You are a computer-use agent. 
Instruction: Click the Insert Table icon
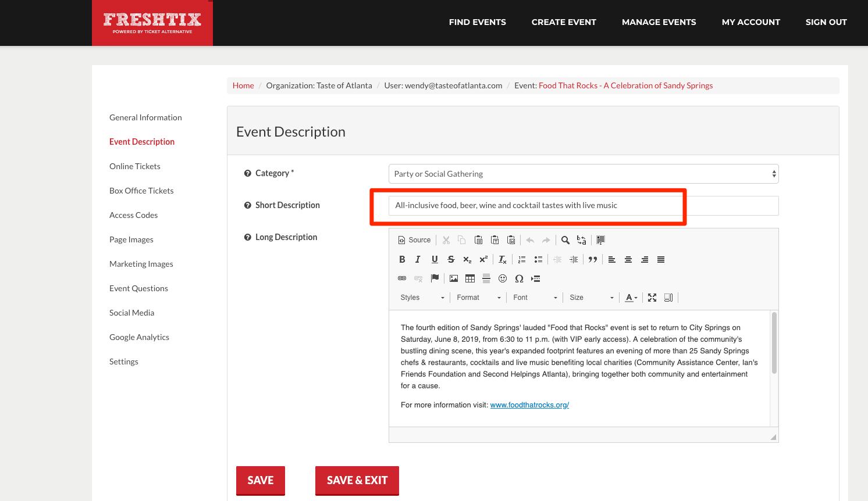coord(470,278)
